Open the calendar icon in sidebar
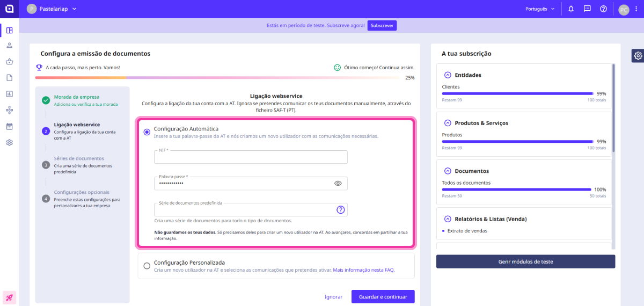This screenshot has height=306, width=644. click(9, 127)
